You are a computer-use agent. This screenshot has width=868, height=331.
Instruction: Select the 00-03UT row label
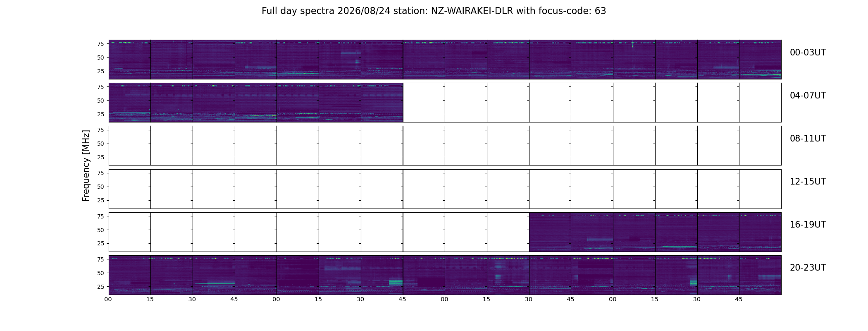(x=808, y=53)
